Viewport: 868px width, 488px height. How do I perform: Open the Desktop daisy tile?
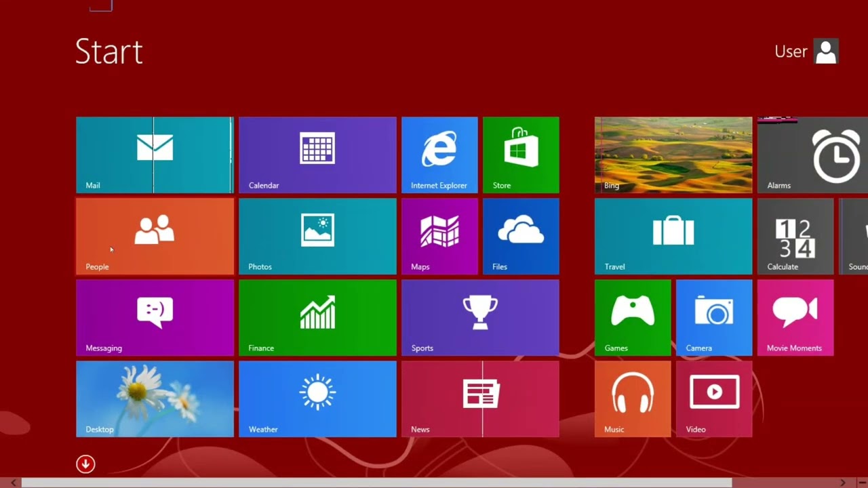pyautogui.click(x=155, y=399)
